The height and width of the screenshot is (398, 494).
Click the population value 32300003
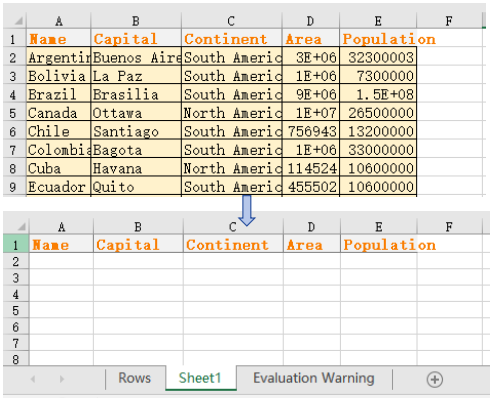click(378, 57)
